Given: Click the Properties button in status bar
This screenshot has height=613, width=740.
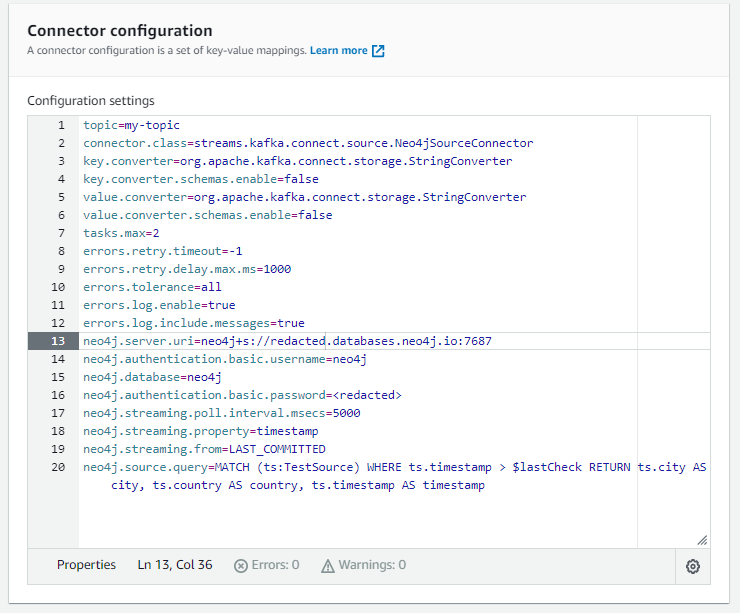Looking at the screenshot, I should tap(86, 565).
